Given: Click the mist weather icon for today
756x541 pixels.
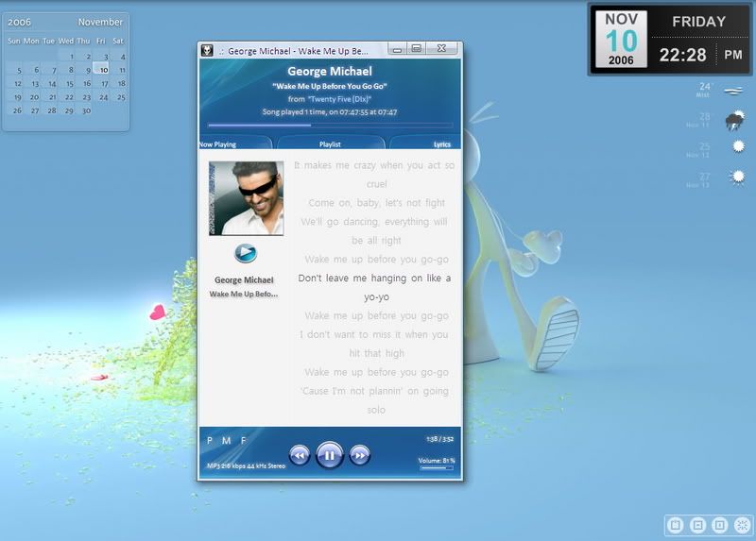Looking at the screenshot, I should [733, 91].
